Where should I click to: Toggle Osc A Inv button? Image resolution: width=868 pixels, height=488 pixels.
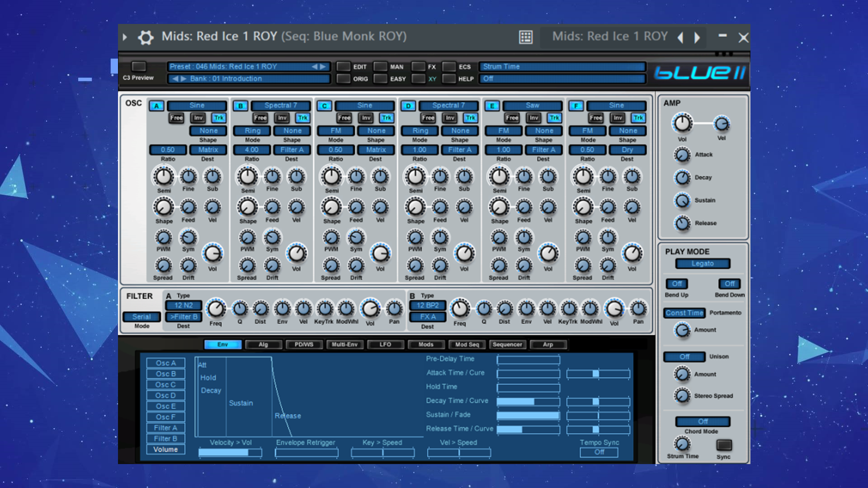198,118
